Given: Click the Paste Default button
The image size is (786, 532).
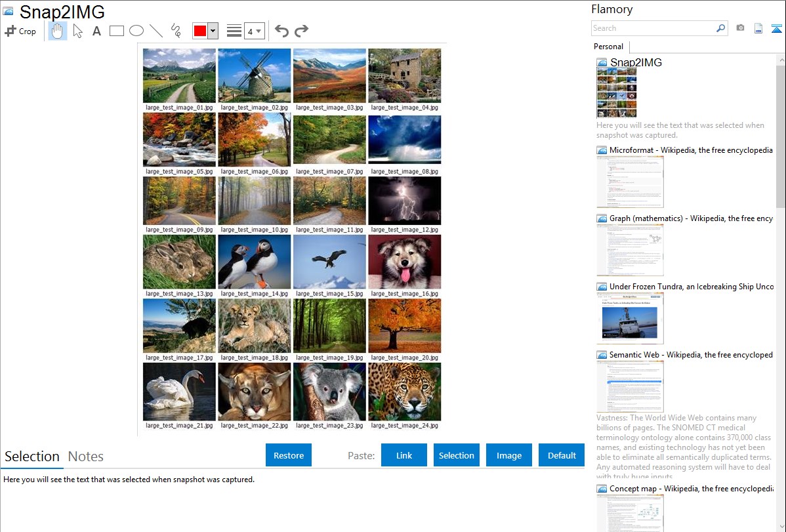Looking at the screenshot, I should click(562, 455).
